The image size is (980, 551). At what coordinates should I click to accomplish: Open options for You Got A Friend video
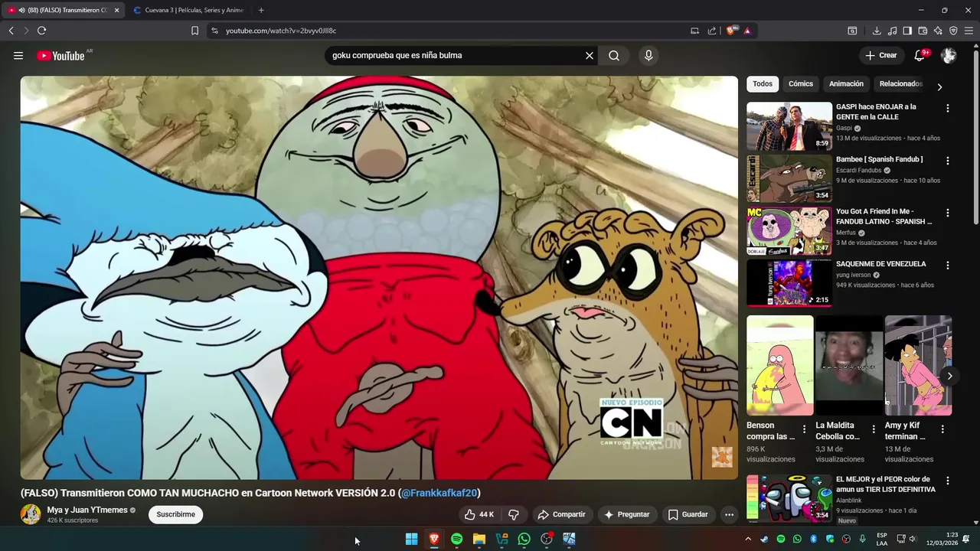coord(948,213)
